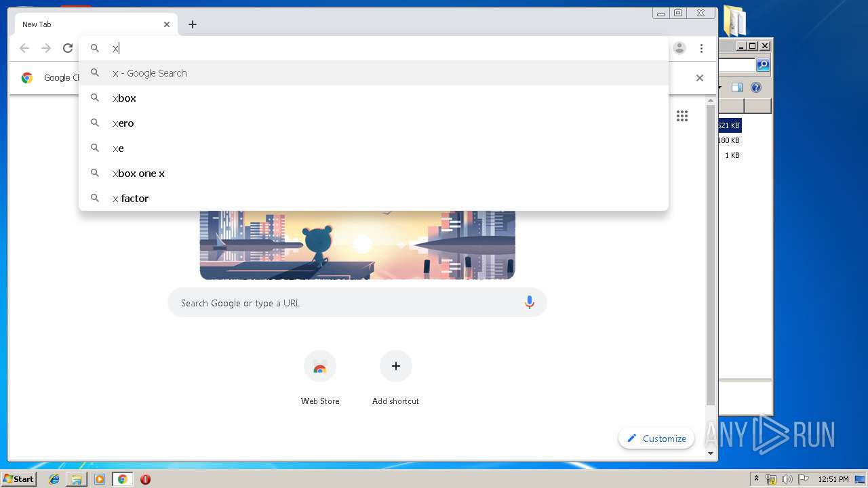Select the 'x - Google Search' suggestion
The image size is (868, 488).
click(374, 73)
